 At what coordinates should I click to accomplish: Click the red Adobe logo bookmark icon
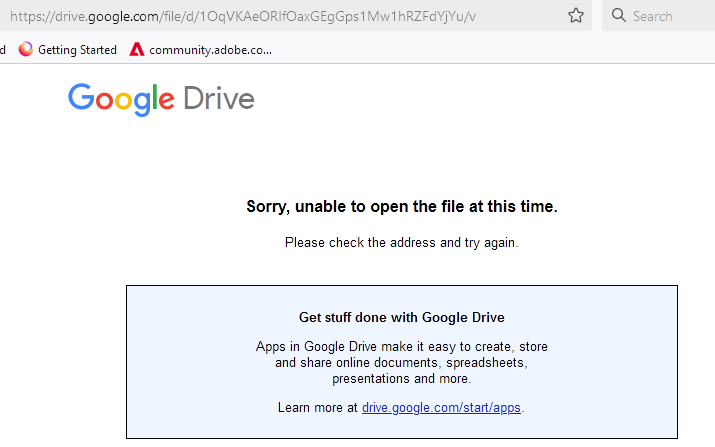(x=137, y=49)
